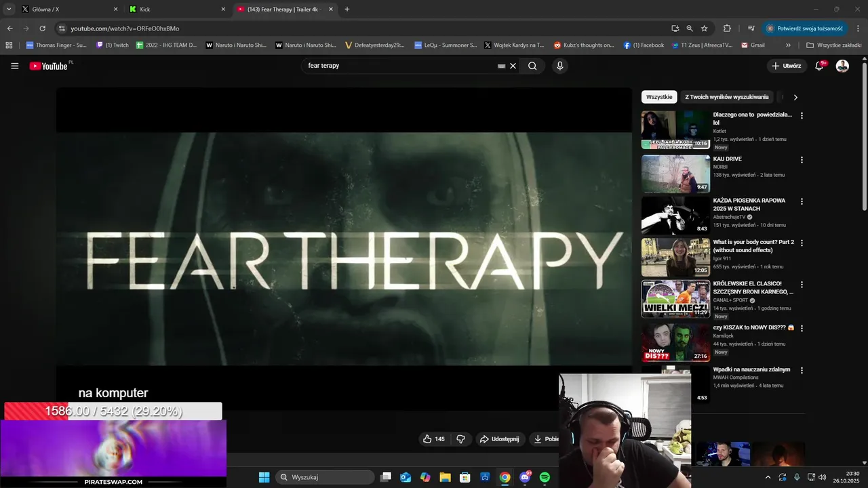
Task: Open media controls icon in Chrome toolbar
Action: (x=751, y=28)
